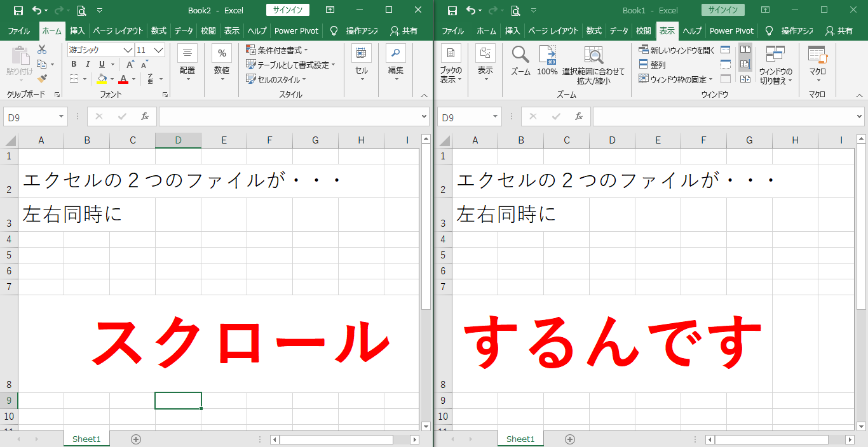This screenshot has height=447, width=868.
Task: Click the insert function fx icon in Book2
Action: click(x=145, y=116)
